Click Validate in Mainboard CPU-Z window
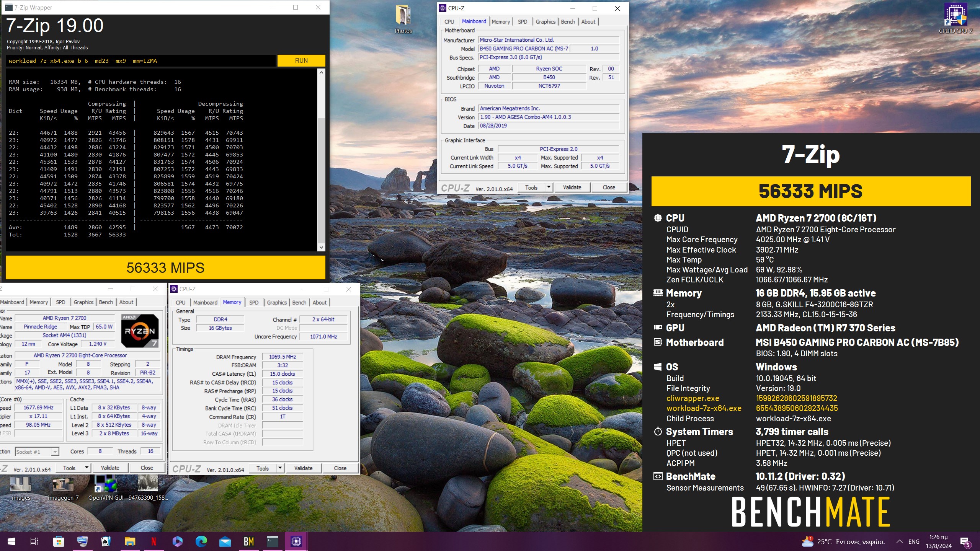Image resolution: width=980 pixels, height=551 pixels. [572, 187]
